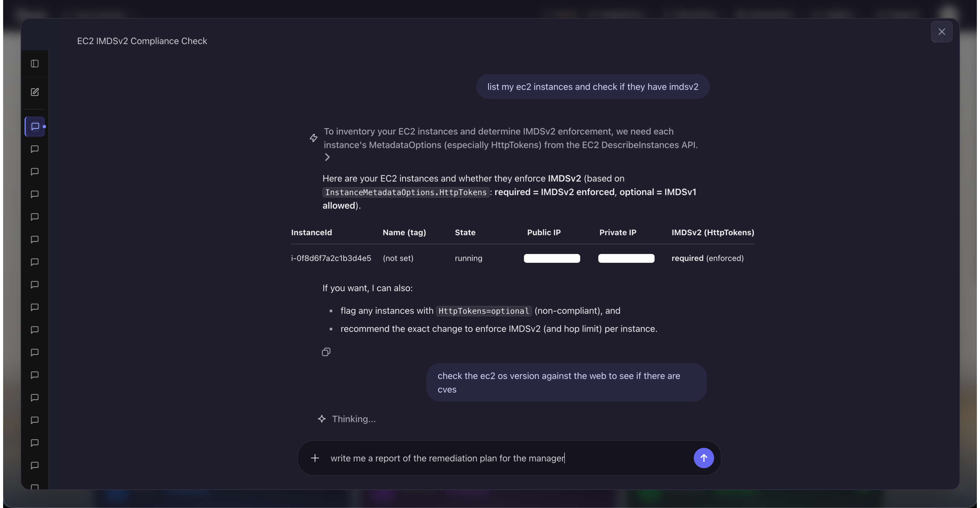The height and width of the screenshot is (508, 980).
Task: Click the new chat compose icon
Action: 35,92
